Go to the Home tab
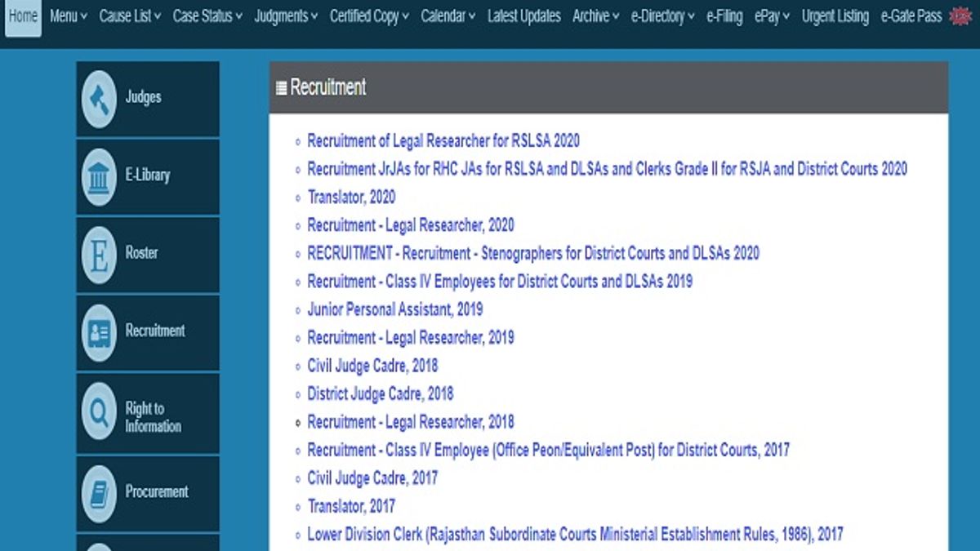Screen dimensions: 980x551 point(23,16)
